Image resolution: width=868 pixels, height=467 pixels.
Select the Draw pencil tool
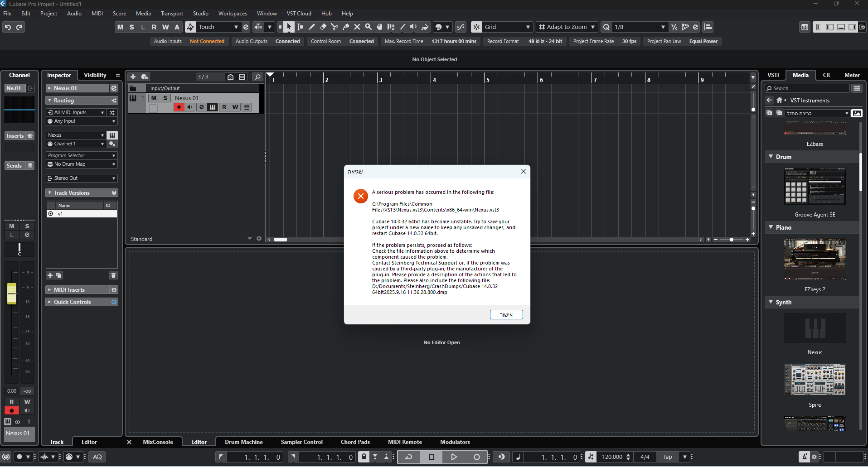pyautogui.click(x=311, y=27)
